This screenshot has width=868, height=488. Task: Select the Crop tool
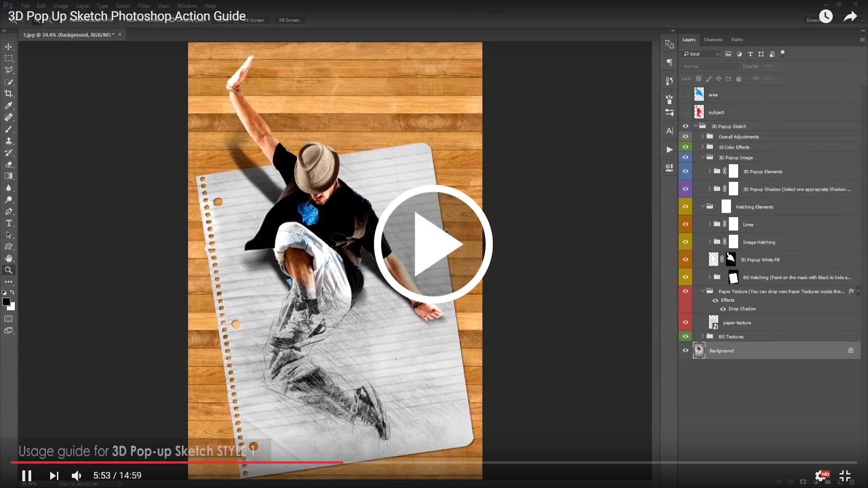point(9,94)
